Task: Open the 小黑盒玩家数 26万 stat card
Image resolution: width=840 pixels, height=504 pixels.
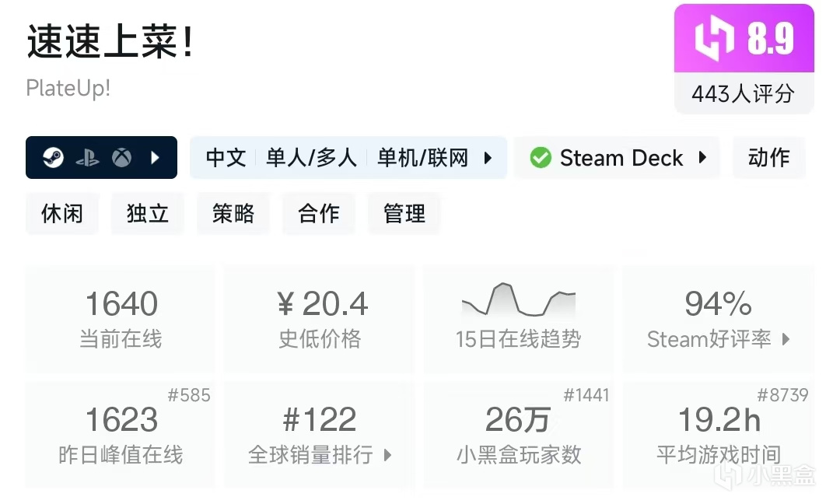Action: tap(518, 434)
